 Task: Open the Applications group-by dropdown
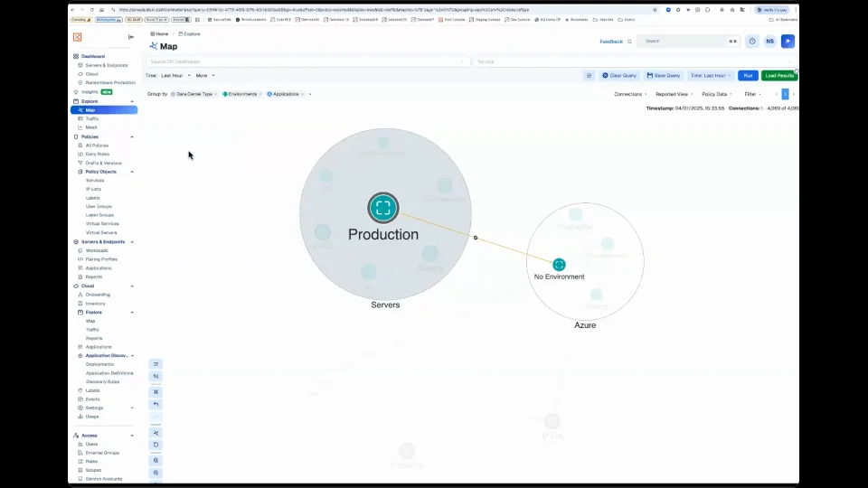coord(286,94)
